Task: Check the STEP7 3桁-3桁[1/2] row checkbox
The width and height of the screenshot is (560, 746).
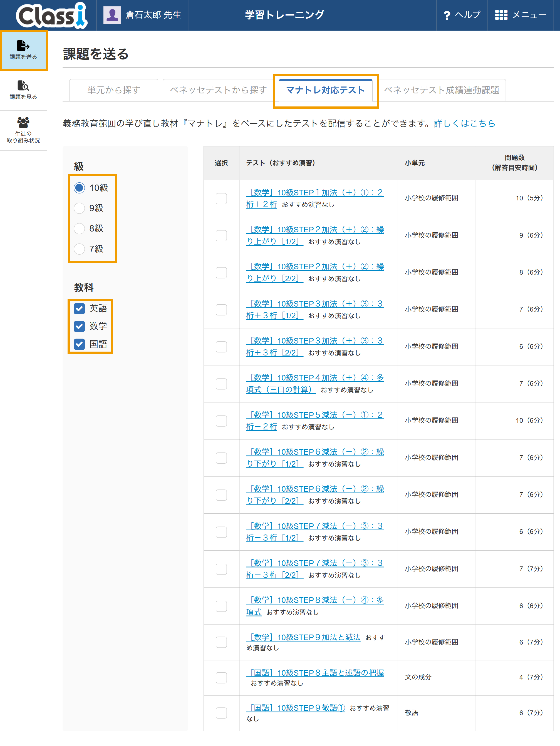Action: pyautogui.click(x=221, y=532)
